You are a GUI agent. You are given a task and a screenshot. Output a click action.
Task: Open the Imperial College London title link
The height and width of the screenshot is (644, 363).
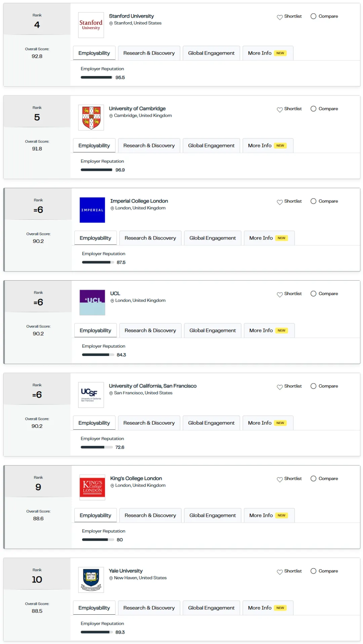coord(139,201)
